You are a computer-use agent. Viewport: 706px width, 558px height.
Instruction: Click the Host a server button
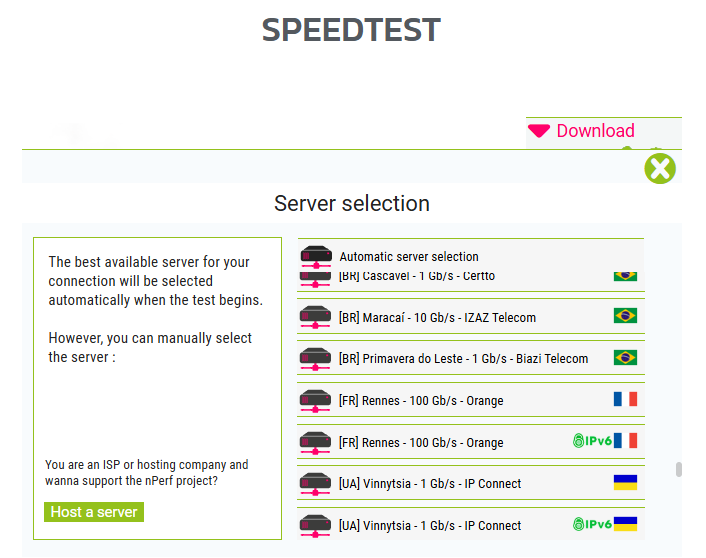click(x=95, y=512)
